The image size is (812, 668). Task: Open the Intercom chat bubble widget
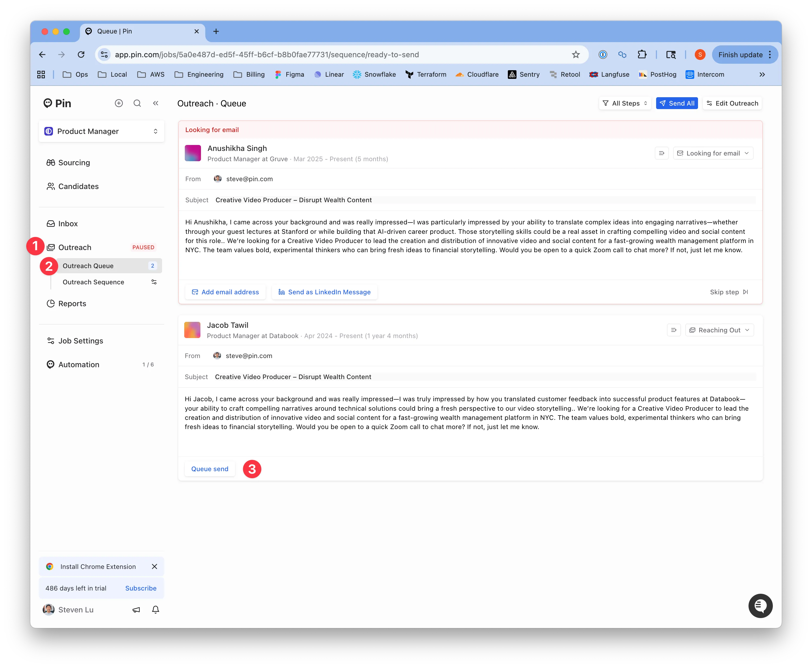pos(760,606)
